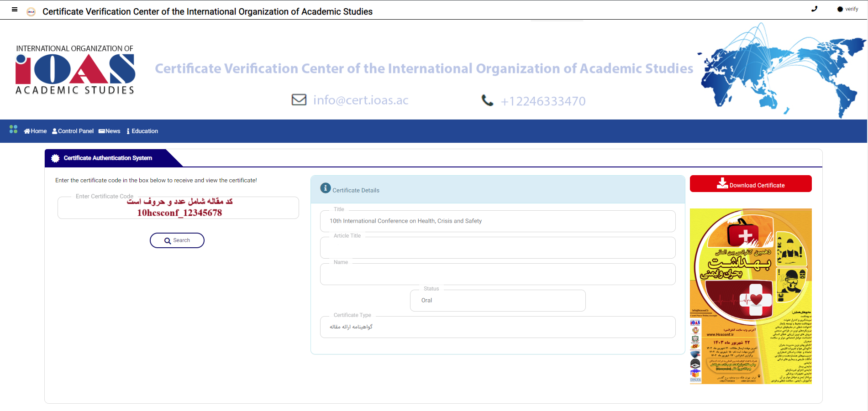Click the page title text in the top bar
868x411 pixels.
click(x=207, y=11)
